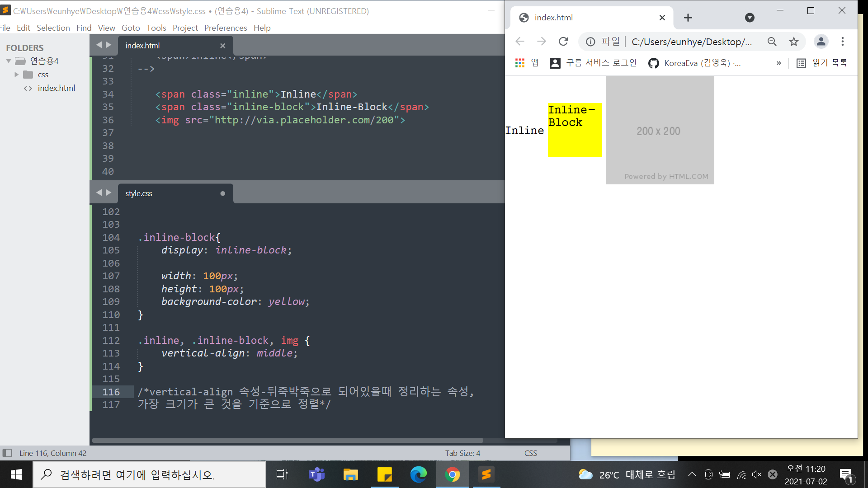The width and height of the screenshot is (868, 488).
Task: Open the 읽기 목록 reading list
Action: coord(822,63)
